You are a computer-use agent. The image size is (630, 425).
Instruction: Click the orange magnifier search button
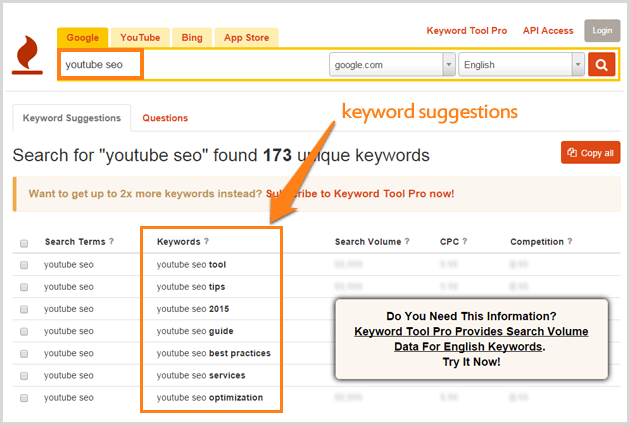(601, 64)
